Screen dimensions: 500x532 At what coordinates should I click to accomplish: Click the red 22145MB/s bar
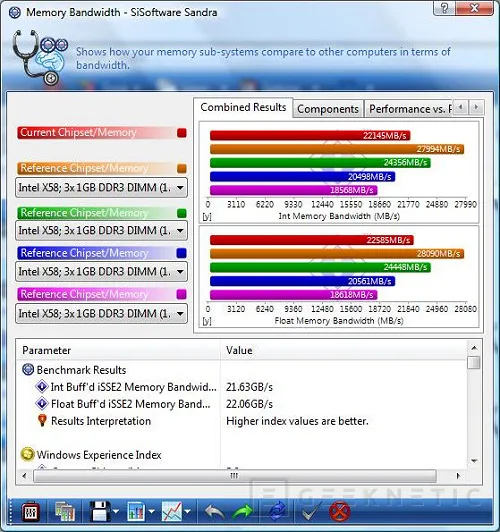tap(310, 135)
